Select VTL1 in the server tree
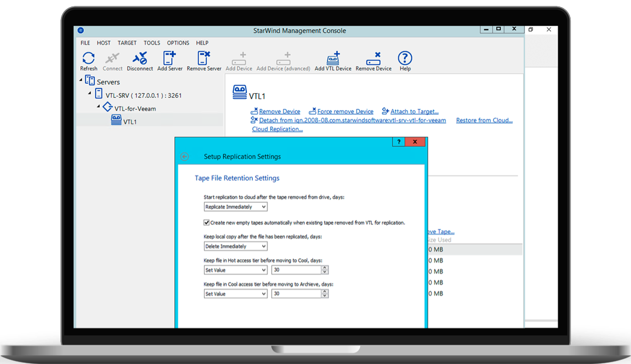Screen dimensions: 631x364 (130, 121)
